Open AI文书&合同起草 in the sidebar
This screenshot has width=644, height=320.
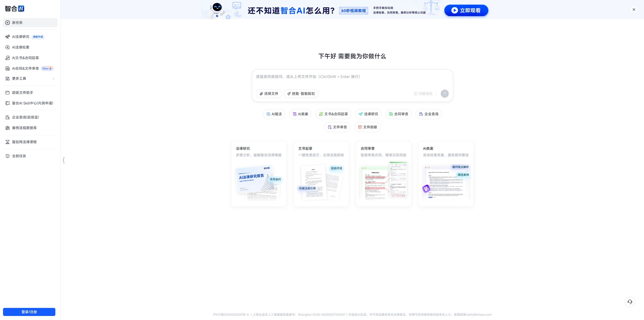click(x=30, y=58)
